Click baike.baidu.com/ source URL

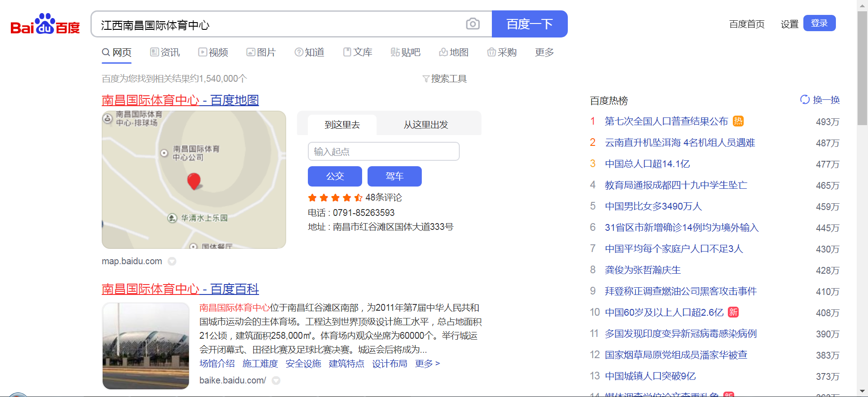tap(233, 380)
